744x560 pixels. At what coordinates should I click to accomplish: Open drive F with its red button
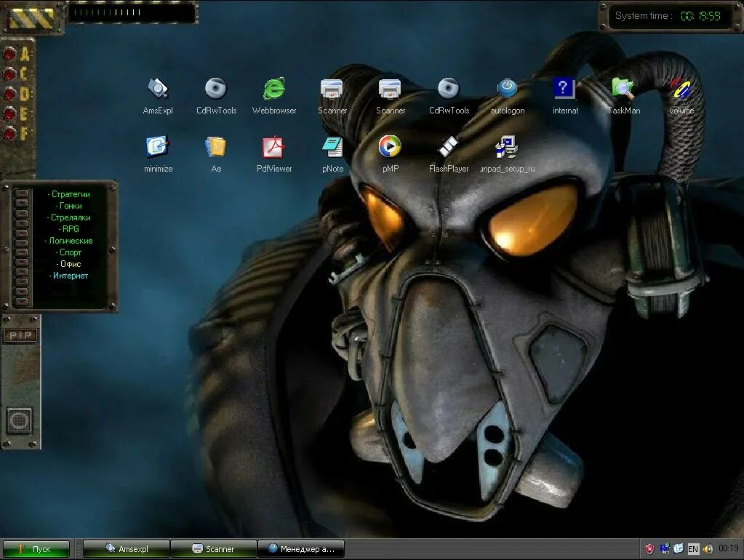point(9,134)
